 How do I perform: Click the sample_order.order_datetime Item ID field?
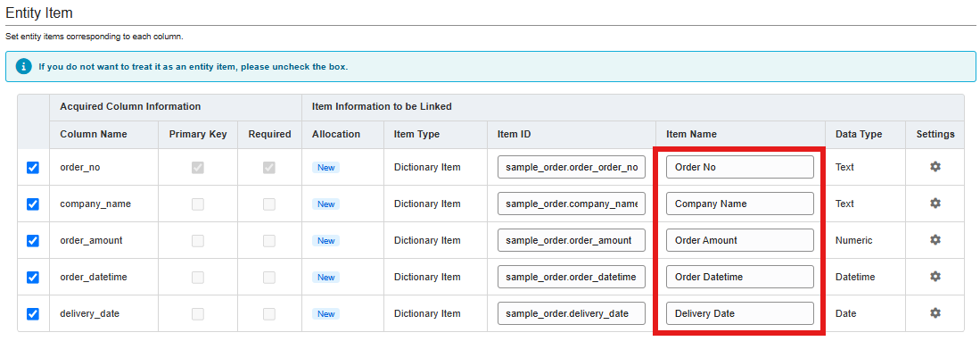click(x=572, y=277)
